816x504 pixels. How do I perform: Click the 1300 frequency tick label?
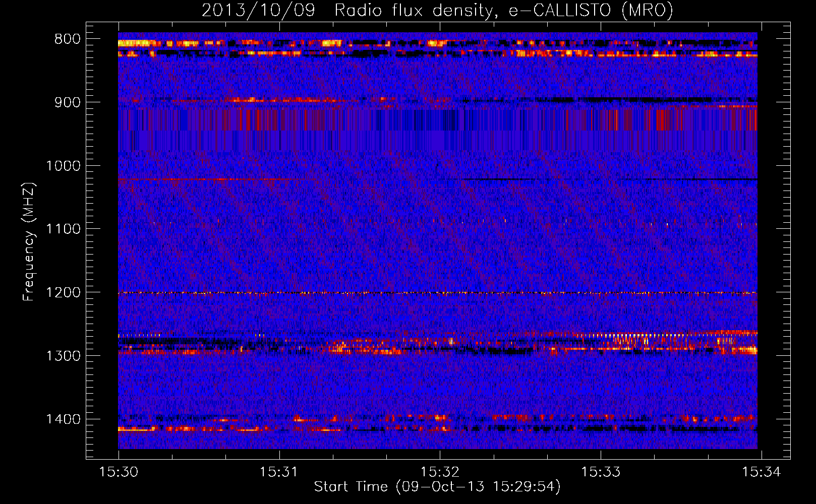pyautogui.click(x=63, y=356)
